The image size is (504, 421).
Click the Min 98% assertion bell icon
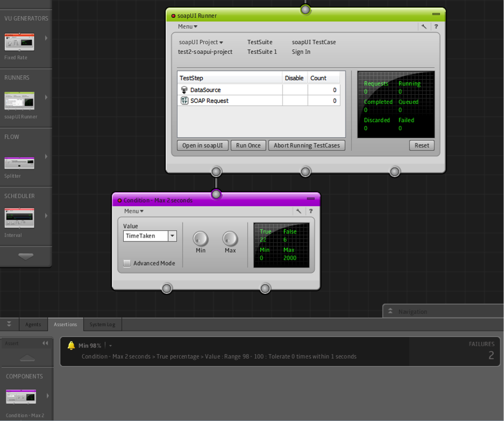click(x=71, y=345)
